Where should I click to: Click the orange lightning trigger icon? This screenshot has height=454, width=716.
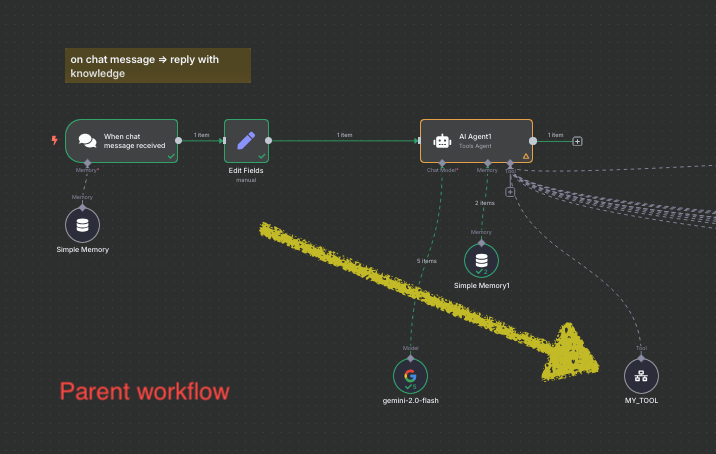[x=54, y=140]
